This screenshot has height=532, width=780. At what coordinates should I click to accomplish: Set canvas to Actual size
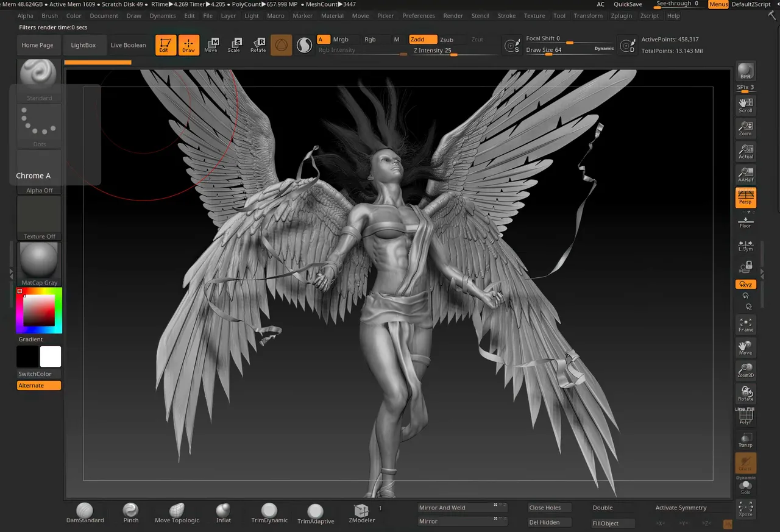point(745,151)
